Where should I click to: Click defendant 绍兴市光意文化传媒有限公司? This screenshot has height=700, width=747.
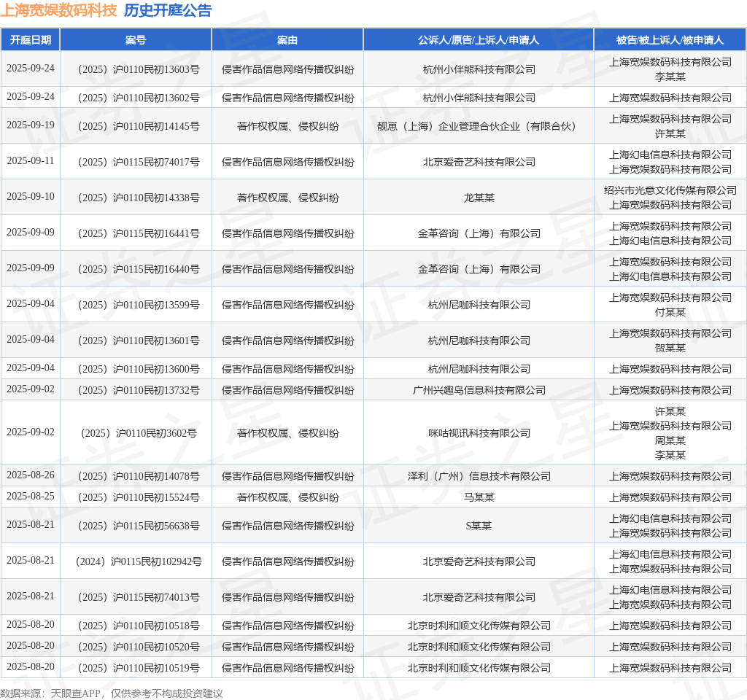coord(670,190)
